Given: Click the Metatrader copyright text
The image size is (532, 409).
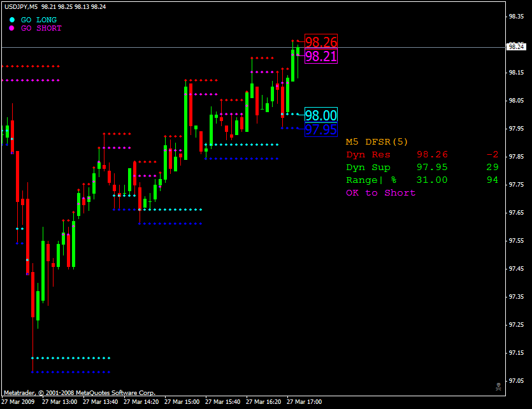Looking at the screenshot, I should (x=80, y=392).
